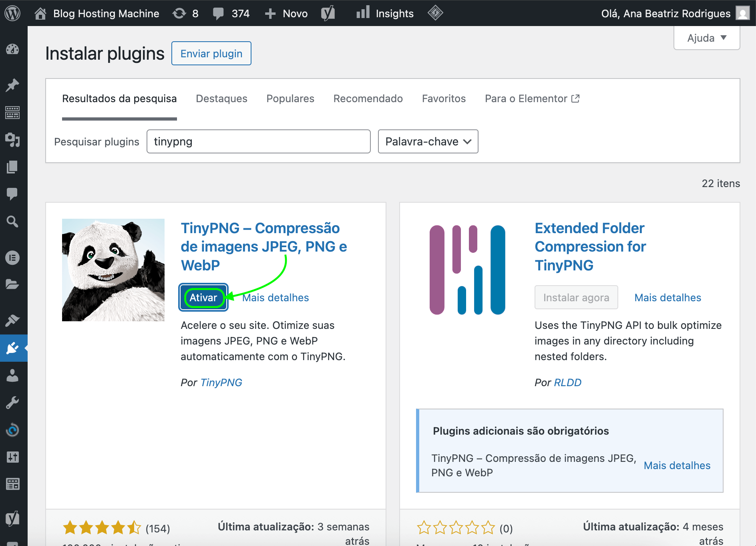Open Posts via the pushpin sidebar icon
Image resolution: width=756 pixels, height=546 pixels.
12,85
